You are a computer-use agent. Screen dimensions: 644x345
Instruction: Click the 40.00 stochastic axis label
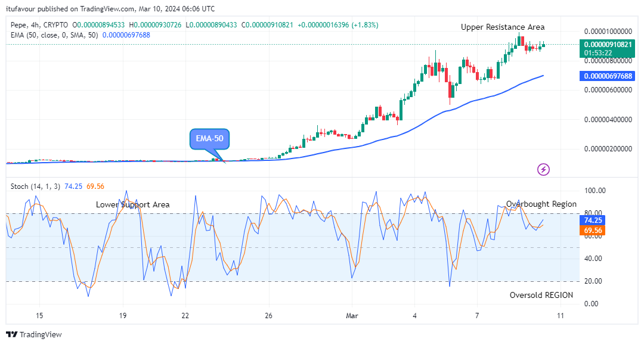click(593, 259)
